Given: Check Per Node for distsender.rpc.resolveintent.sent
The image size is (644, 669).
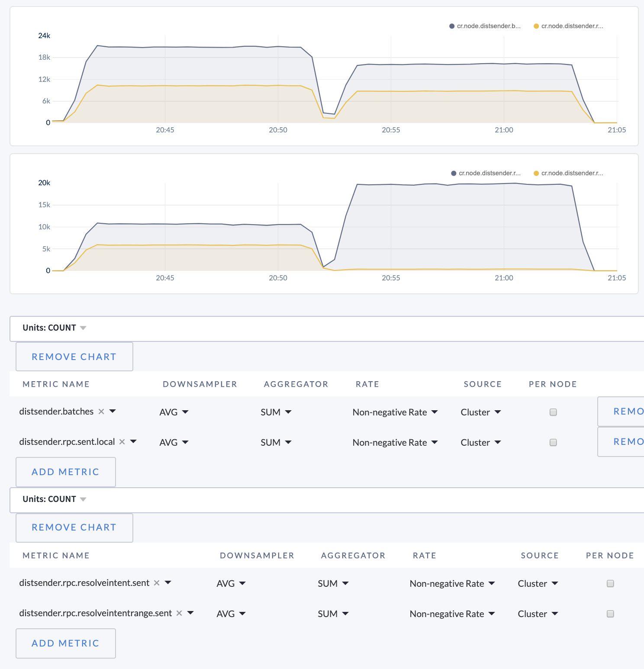Looking at the screenshot, I should click(x=610, y=583).
